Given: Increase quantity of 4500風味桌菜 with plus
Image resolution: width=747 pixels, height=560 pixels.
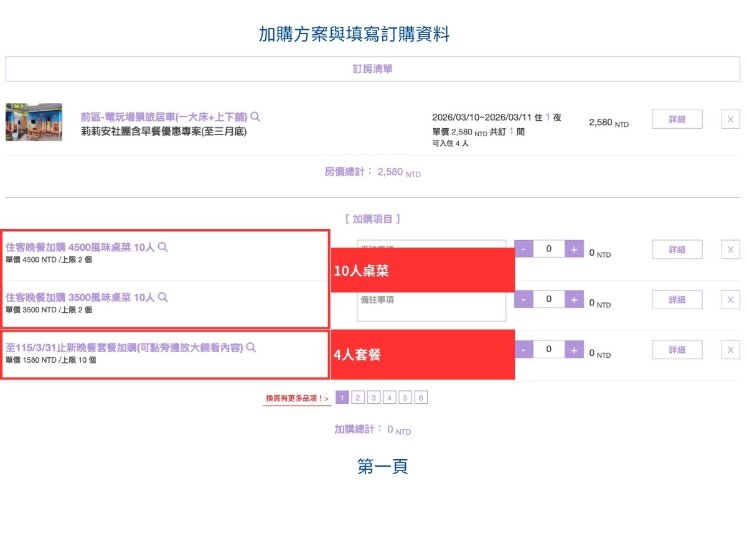Looking at the screenshot, I should tap(574, 249).
